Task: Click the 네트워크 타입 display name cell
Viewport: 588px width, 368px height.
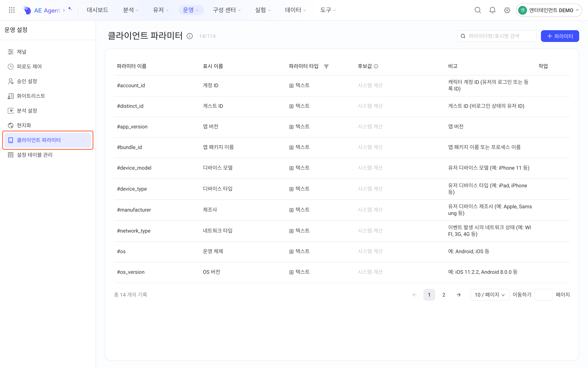Action: (217, 231)
